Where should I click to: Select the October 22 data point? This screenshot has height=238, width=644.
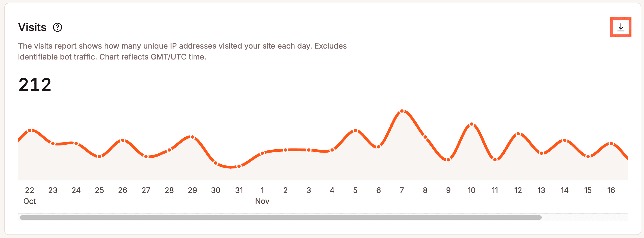[30, 130]
